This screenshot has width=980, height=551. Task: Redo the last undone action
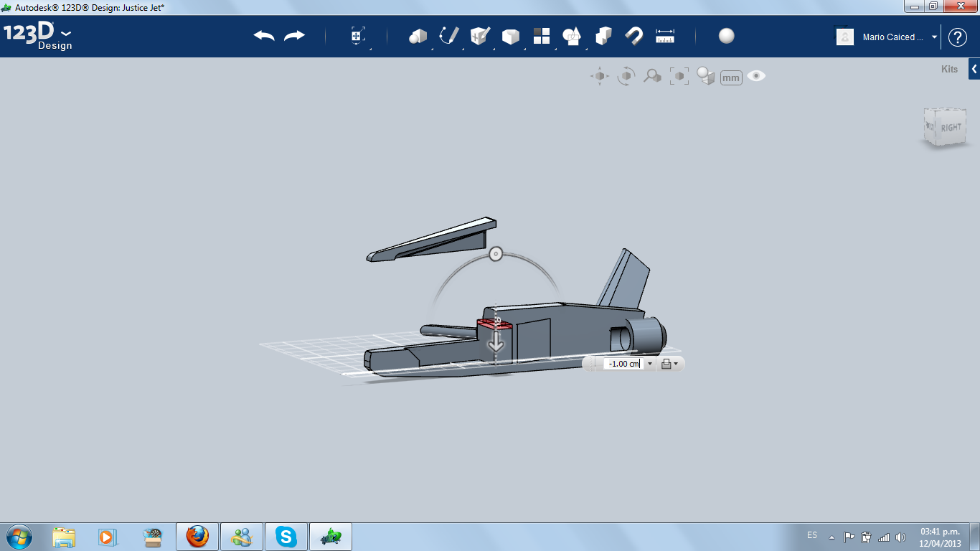point(294,36)
